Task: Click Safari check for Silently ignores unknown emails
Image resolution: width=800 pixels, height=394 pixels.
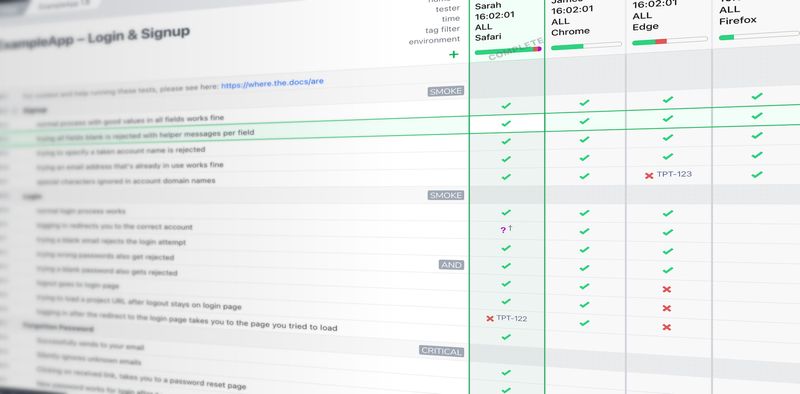Action: tap(506, 390)
